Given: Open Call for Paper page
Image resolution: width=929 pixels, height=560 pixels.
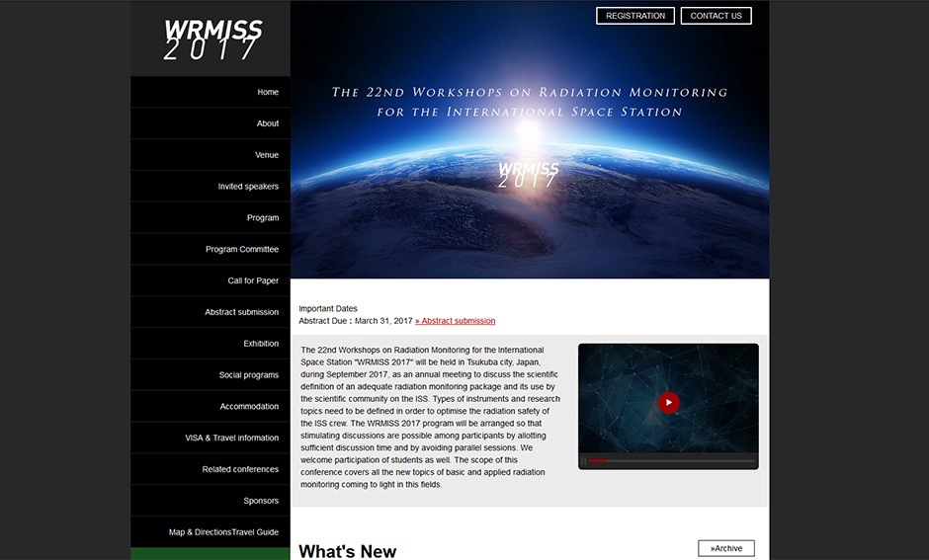Looking at the screenshot, I should [211, 280].
